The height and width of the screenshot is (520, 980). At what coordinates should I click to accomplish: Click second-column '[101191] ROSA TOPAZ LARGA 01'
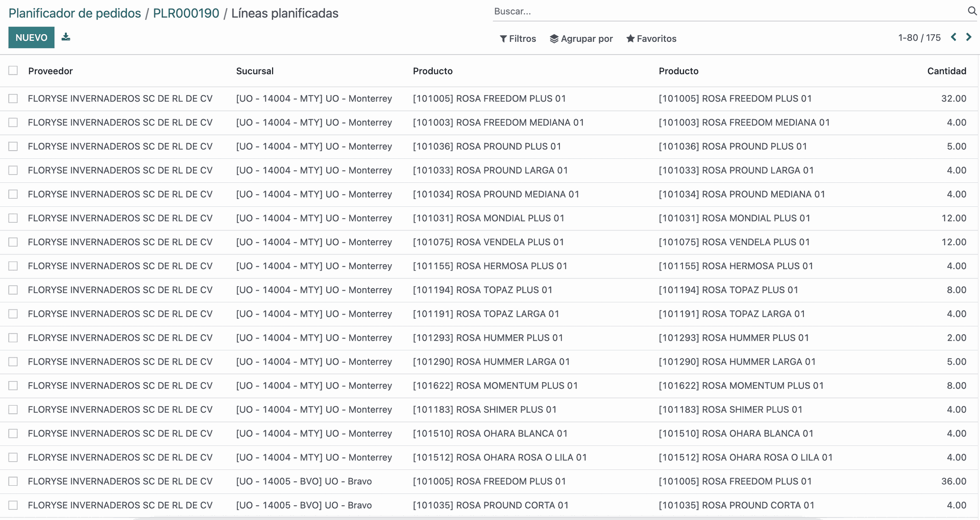coord(731,314)
